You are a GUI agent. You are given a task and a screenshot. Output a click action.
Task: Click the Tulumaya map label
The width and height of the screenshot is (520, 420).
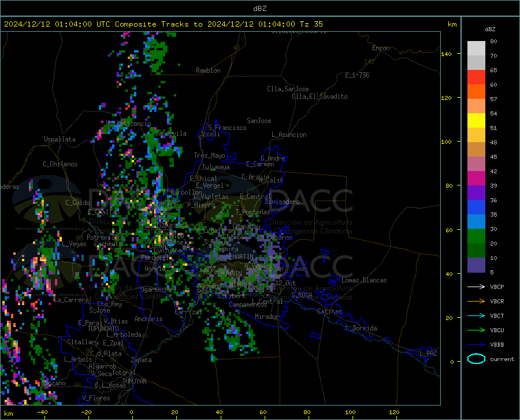click(216, 167)
